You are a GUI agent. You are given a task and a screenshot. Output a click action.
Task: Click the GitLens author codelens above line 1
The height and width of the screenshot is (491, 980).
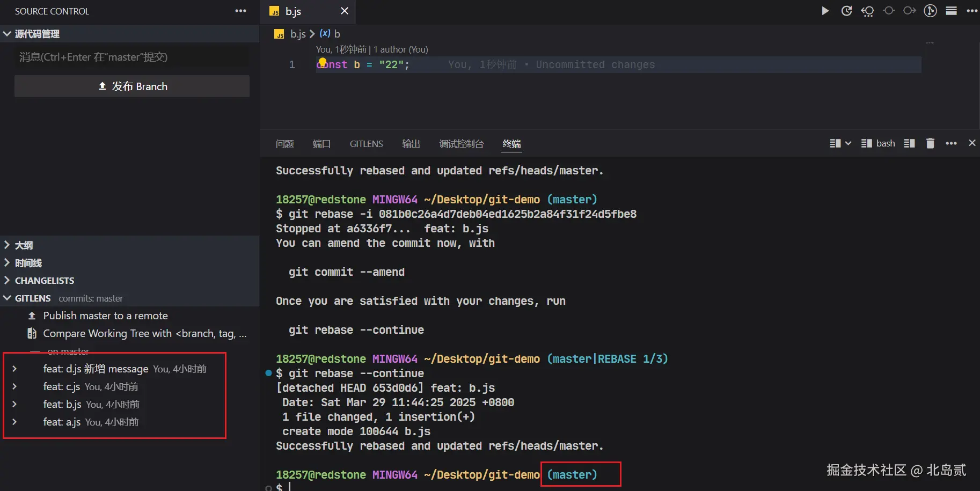point(372,49)
